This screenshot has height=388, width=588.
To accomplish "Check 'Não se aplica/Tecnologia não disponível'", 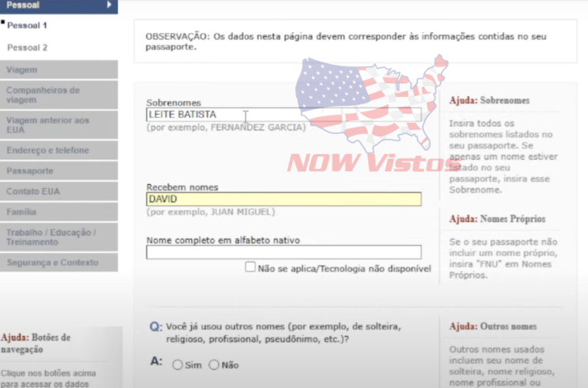I will point(250,267).
